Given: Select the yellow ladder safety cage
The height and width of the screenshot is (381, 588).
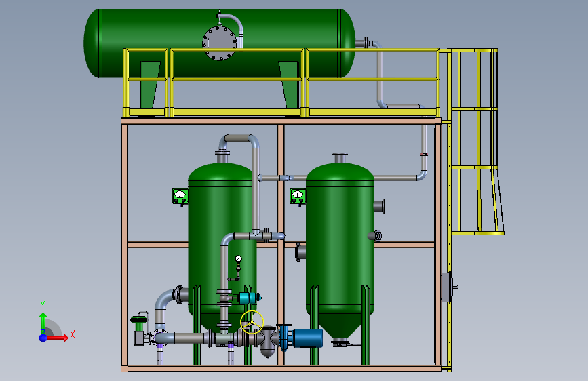Looking at the screenshot, I should (477, 142).
